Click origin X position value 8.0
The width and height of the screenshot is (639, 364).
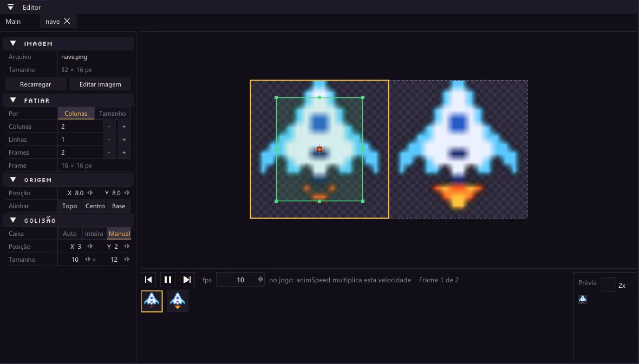pyautogui.click(x=79, y=193)
